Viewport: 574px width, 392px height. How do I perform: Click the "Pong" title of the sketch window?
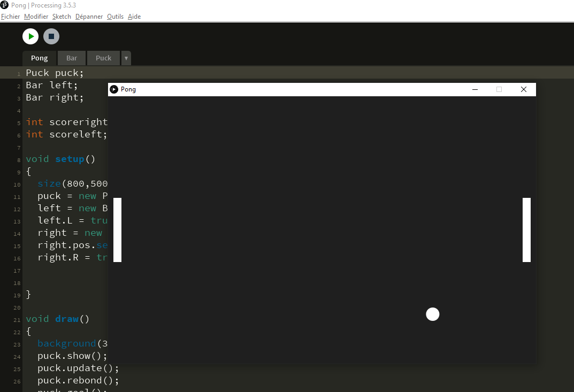[128, 89]
